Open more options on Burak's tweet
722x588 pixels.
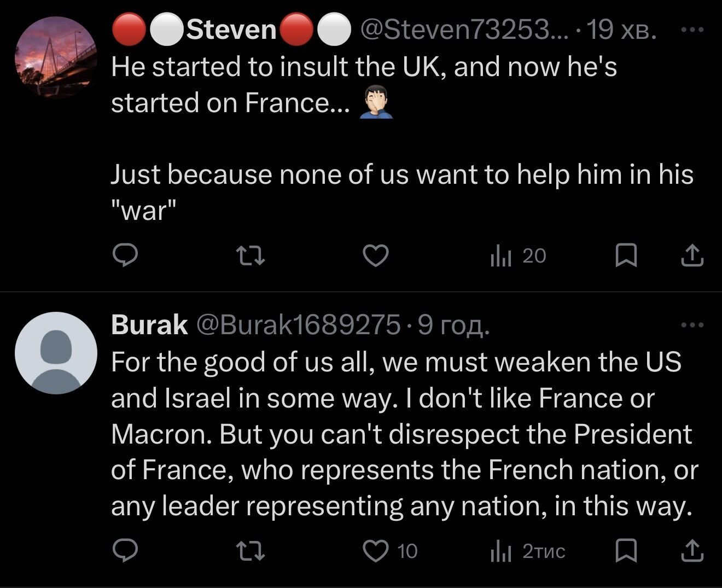click(692, 325)
